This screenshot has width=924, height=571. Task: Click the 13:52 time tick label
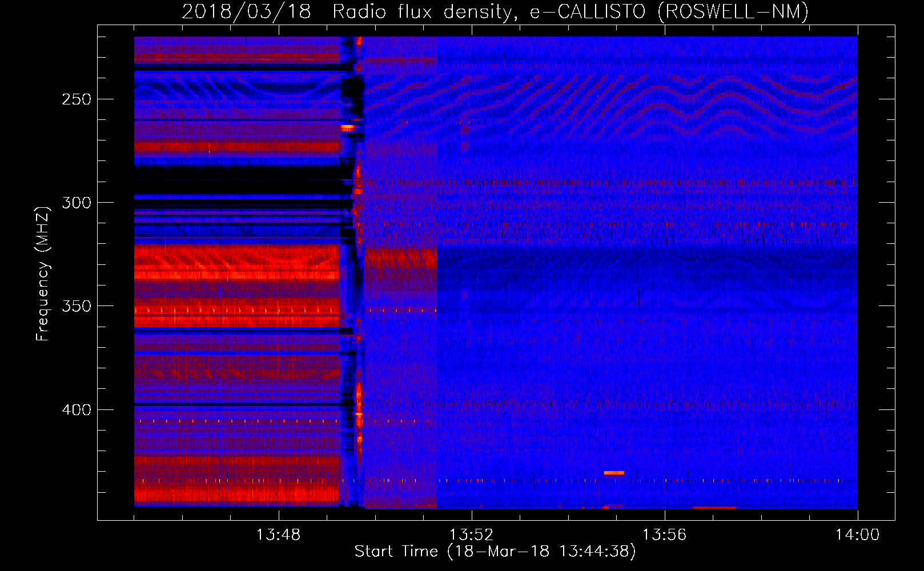click(471, 535)
